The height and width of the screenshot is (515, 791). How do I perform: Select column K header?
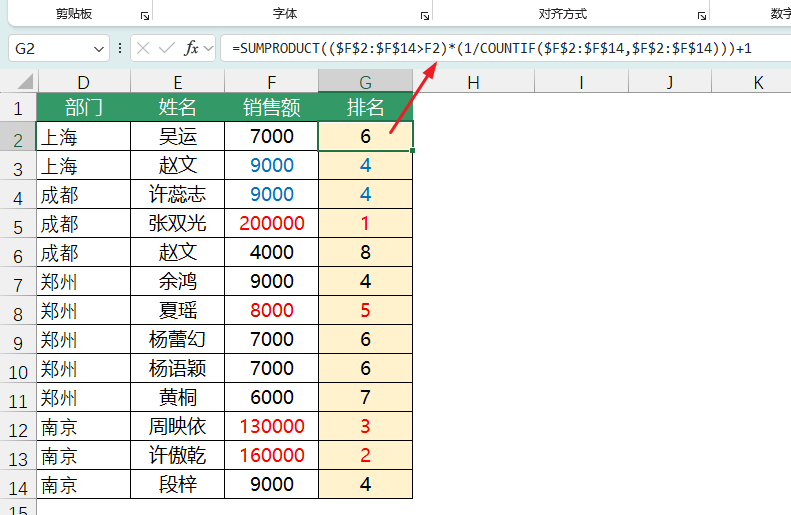pyautogui.click(x=752, y=82)
